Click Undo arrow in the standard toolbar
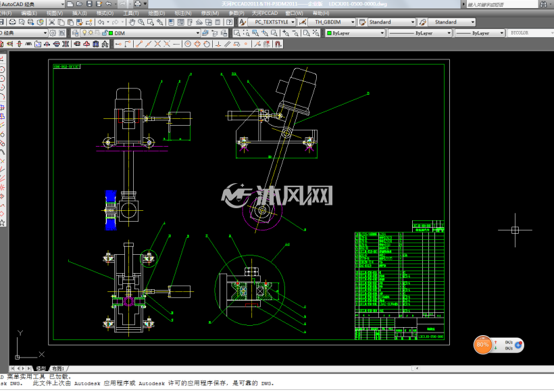Screen dimensions: 554x392 click(101, 22)
